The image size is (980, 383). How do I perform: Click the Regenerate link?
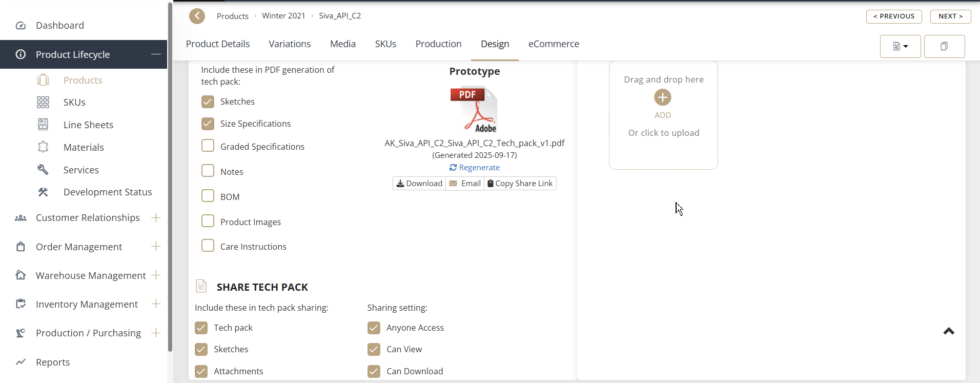coord(475,168)
